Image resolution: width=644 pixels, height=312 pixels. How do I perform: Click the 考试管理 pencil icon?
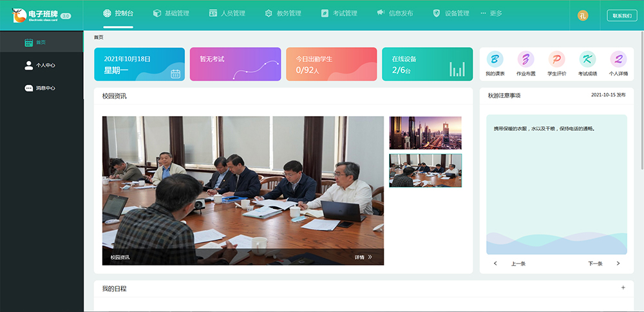pyautogui.click(x=325, y=14)
